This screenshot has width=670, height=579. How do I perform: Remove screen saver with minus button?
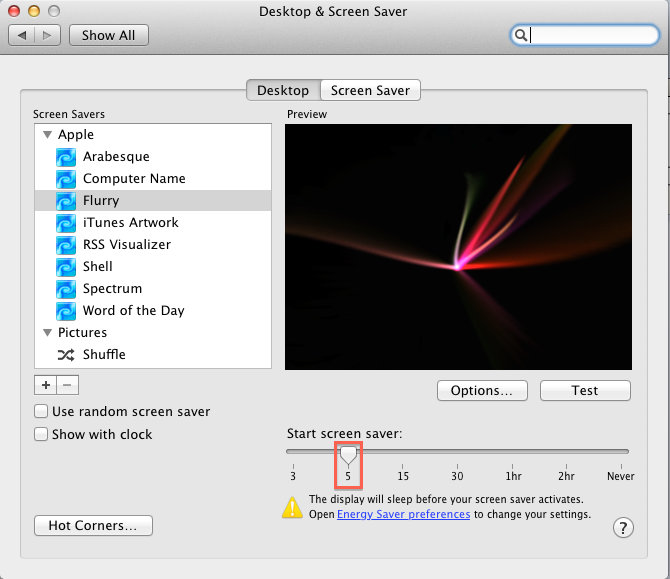67,385
